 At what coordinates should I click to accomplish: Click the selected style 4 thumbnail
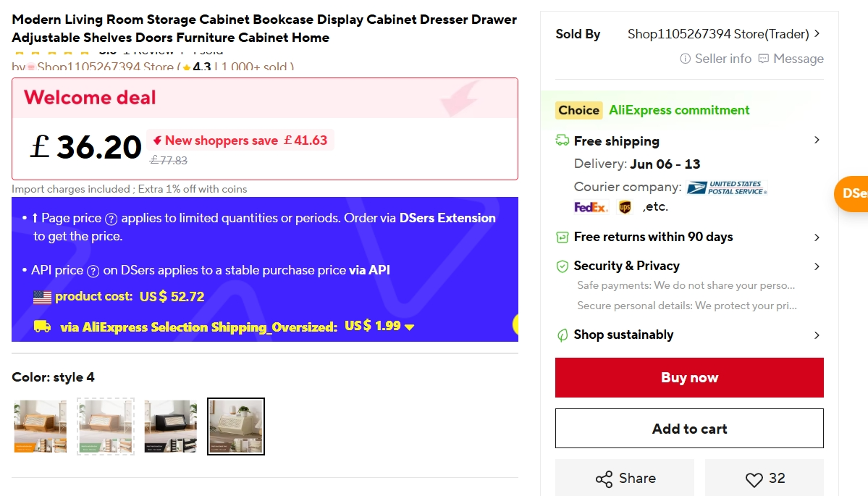click(236, 426)
